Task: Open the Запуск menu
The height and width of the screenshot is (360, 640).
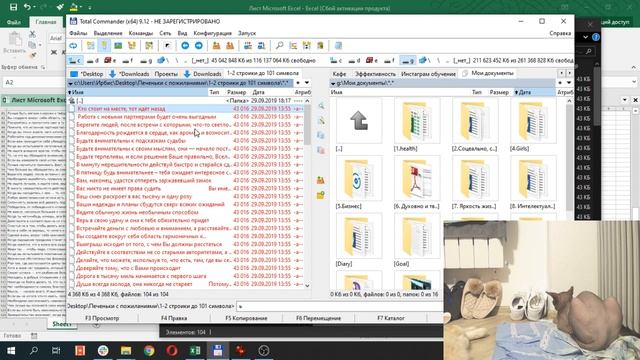Action: pos(247,33)
